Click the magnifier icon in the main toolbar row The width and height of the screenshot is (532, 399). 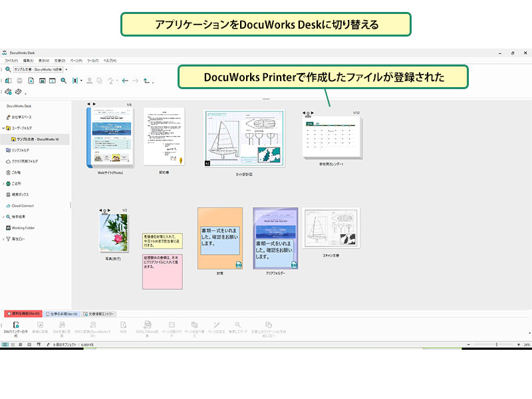[x=63, y=80]
